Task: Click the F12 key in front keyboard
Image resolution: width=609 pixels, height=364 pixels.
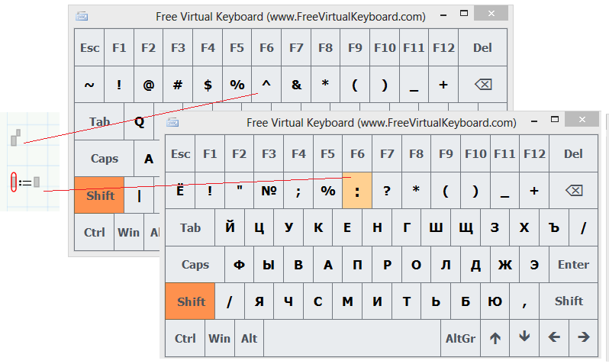Action: [534, 154]
